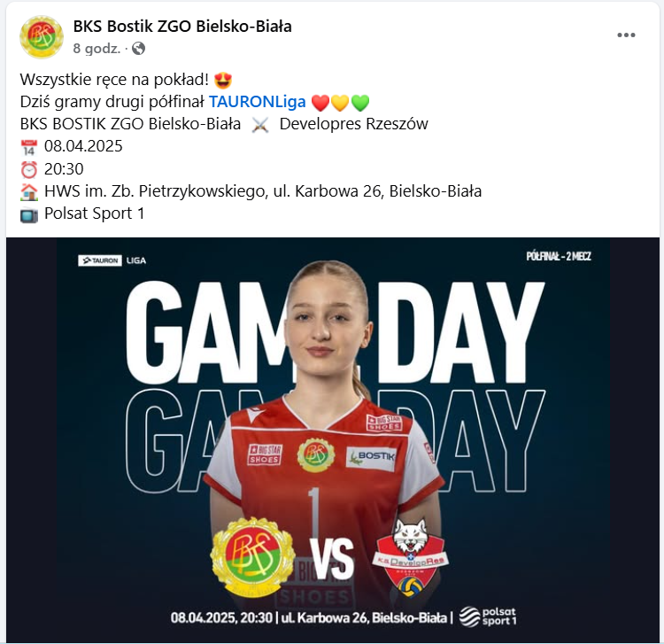Image resolution: width=664 pixels, height=644 pixels.
Task: Follow the TAURONLiga tagged link
Action: tap(258, 102)
